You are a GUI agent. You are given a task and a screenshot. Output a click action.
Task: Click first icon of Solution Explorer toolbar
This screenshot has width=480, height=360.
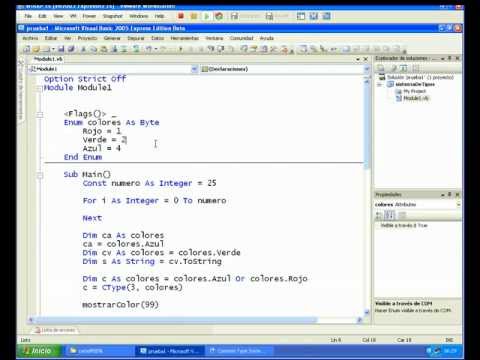click(x=380, y=68)
